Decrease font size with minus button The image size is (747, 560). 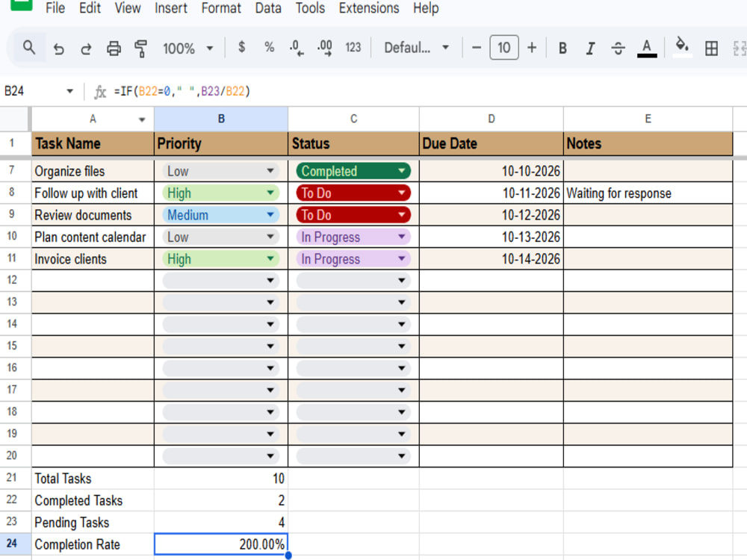pyautogui.click(x=476, y=48)
